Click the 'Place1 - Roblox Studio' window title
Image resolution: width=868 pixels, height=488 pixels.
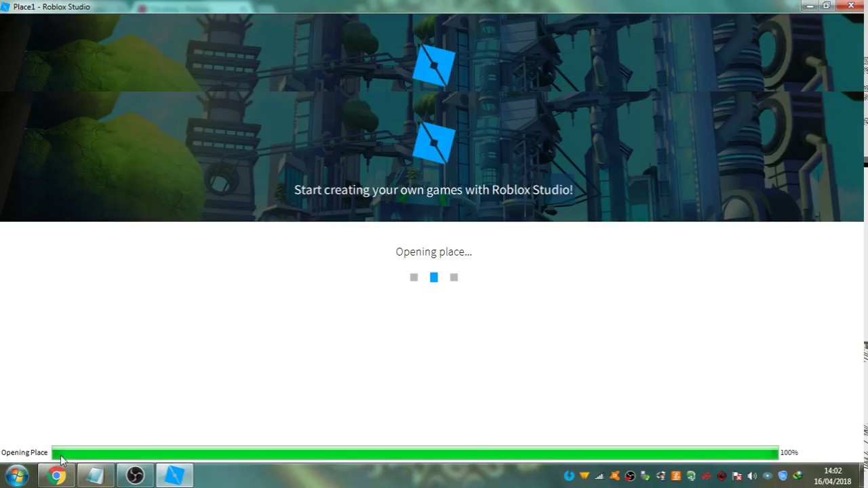click(52, 7)
